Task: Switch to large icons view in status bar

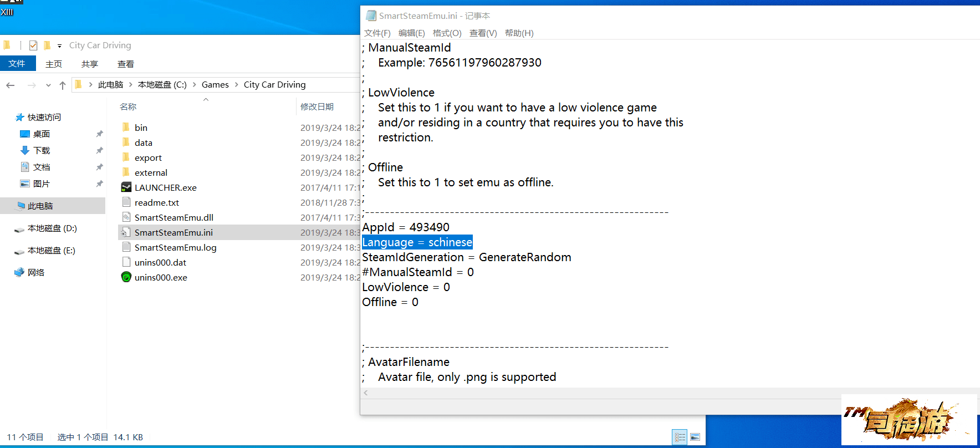Action: coord(695,437)
